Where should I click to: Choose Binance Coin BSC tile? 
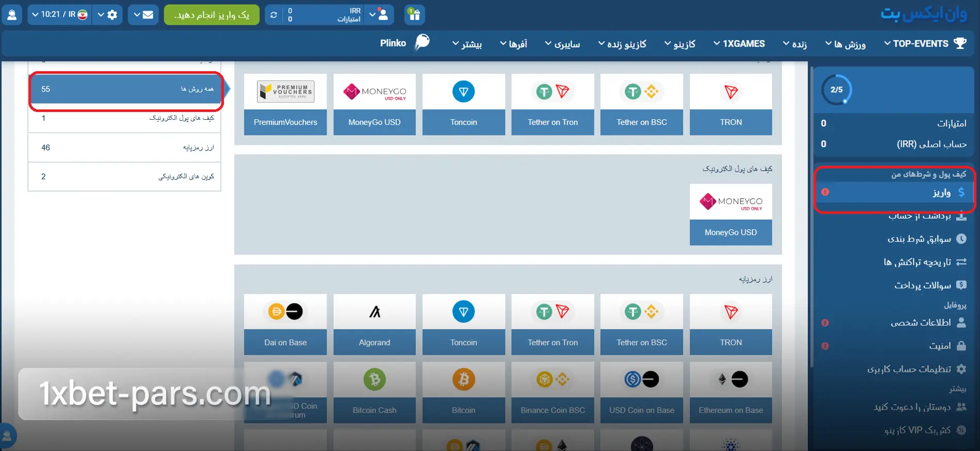point(552,392)
